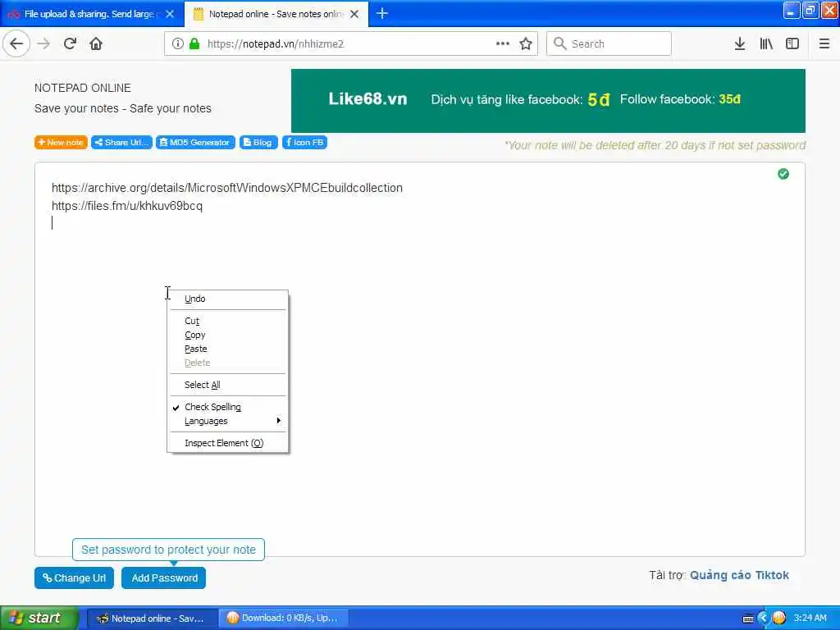Open the Quảng cáo Tiktok sponsor link
Screen dimensions: 840x630
pyautogui.click(x=739, y=575)
